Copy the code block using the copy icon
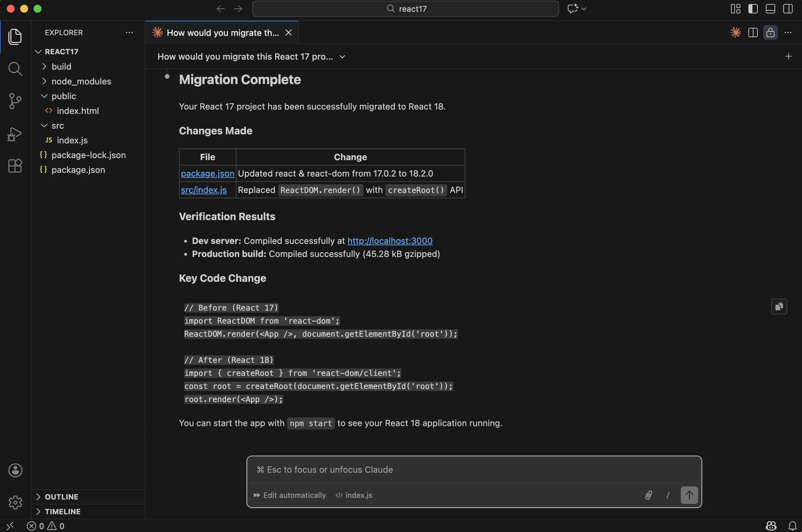The image size is (802, 532). [779, 307]
